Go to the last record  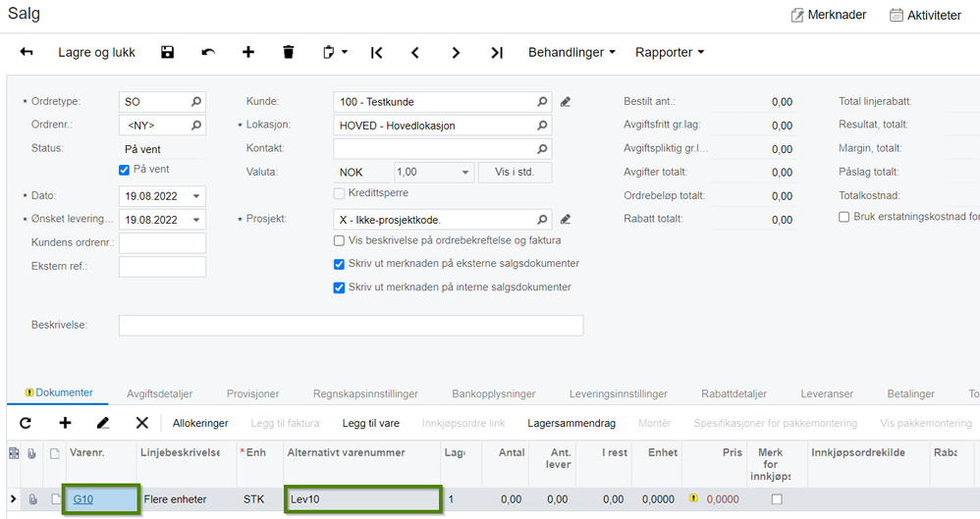[496, 52]
